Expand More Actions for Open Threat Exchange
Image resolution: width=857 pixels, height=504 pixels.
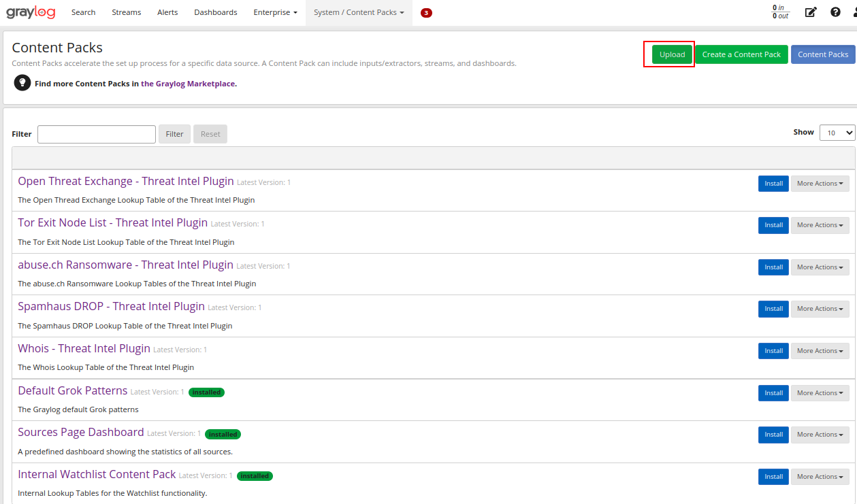(x=820, y=184)
